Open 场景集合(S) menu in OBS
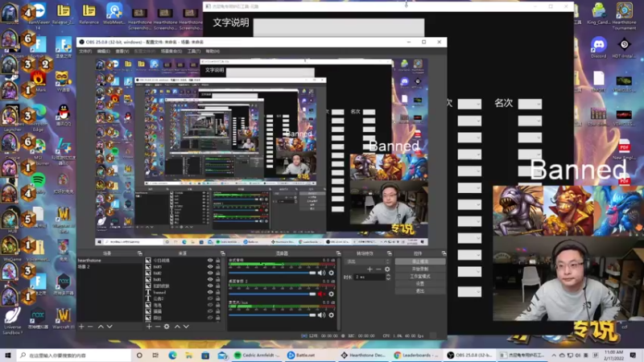644x362 pixels. 171,51
